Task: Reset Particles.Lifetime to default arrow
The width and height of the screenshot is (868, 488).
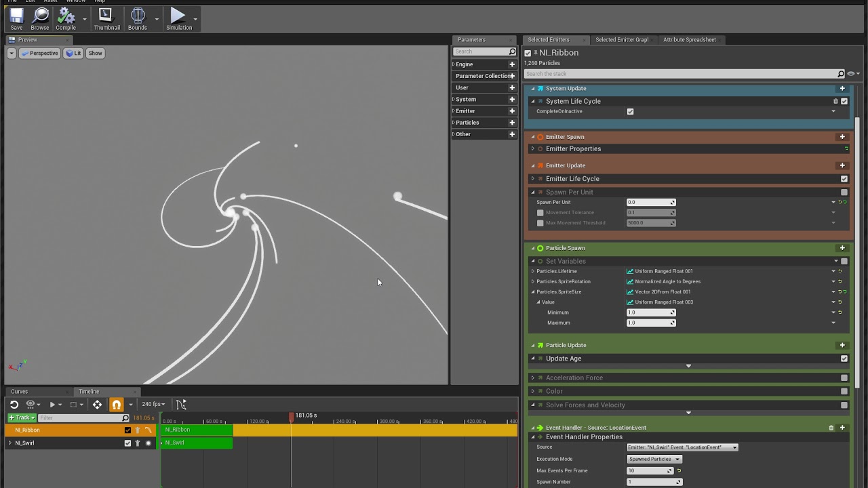Action: coord(840,271)
